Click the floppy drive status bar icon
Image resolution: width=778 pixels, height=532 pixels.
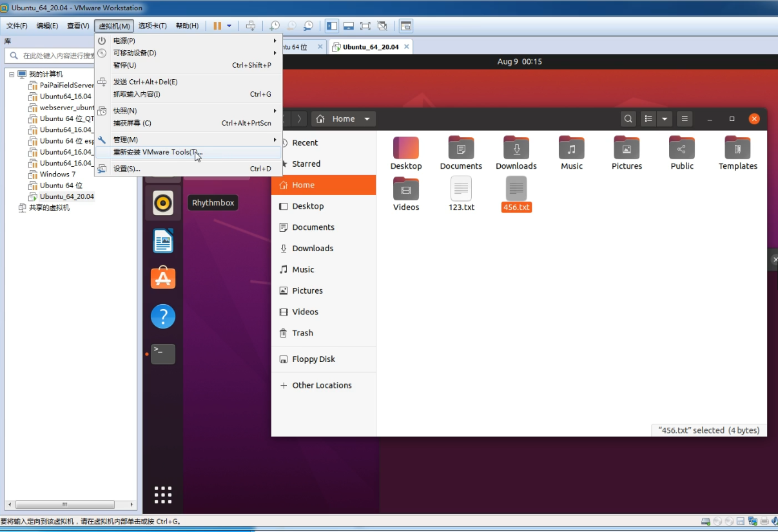741,521
